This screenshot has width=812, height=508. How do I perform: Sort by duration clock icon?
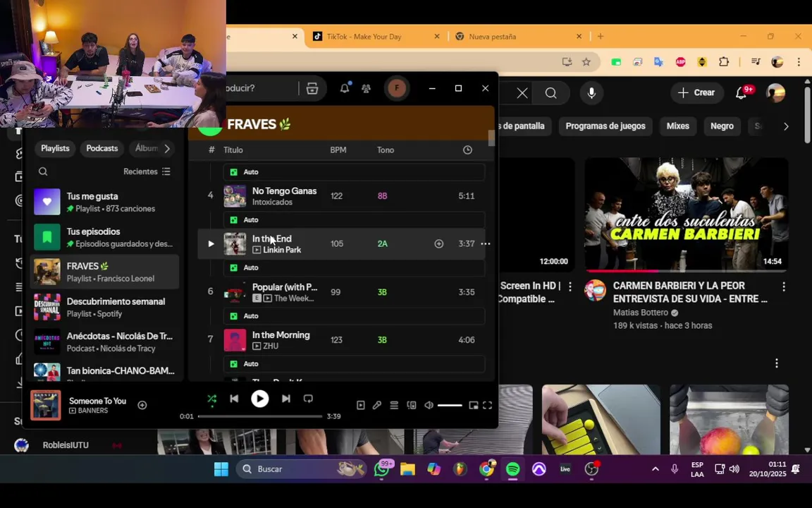pyautogui.click(x=467, y=150)
